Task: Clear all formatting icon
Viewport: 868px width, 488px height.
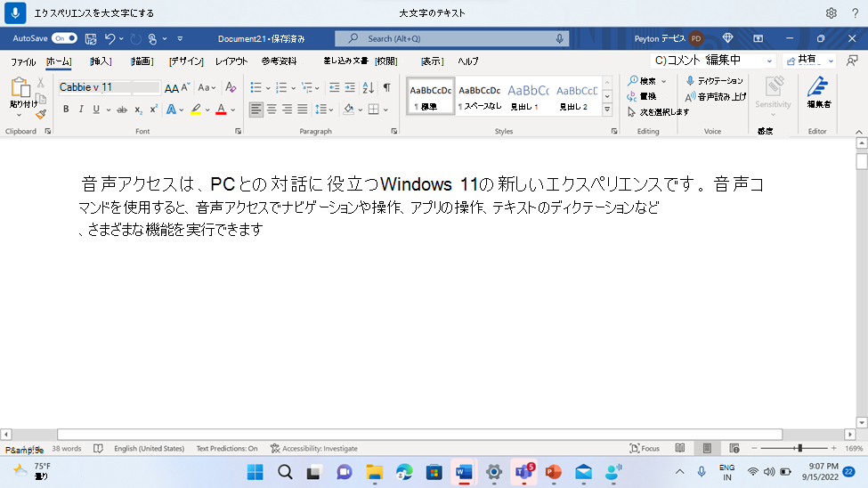Action: (231, 87)
